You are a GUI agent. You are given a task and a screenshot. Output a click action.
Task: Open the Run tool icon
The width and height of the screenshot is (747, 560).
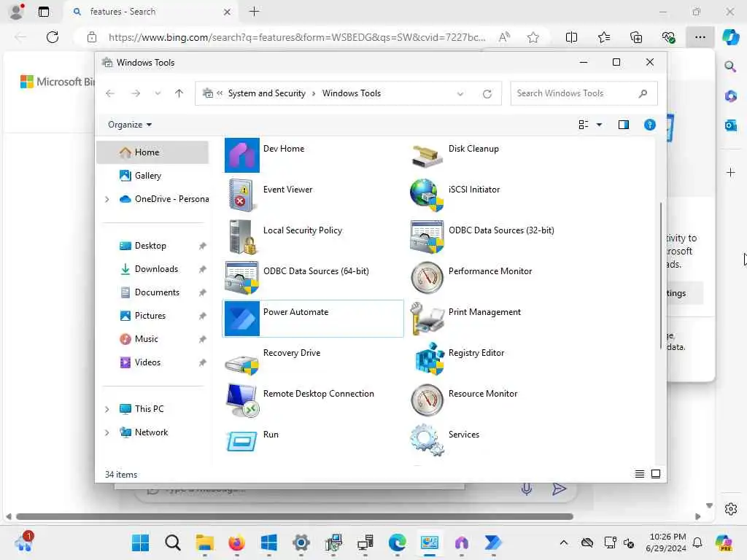242,441
